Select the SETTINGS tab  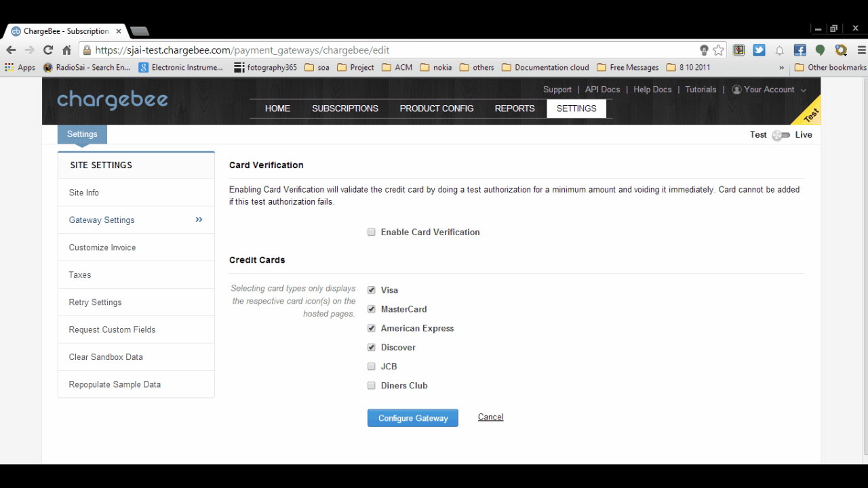pos(576,108)
